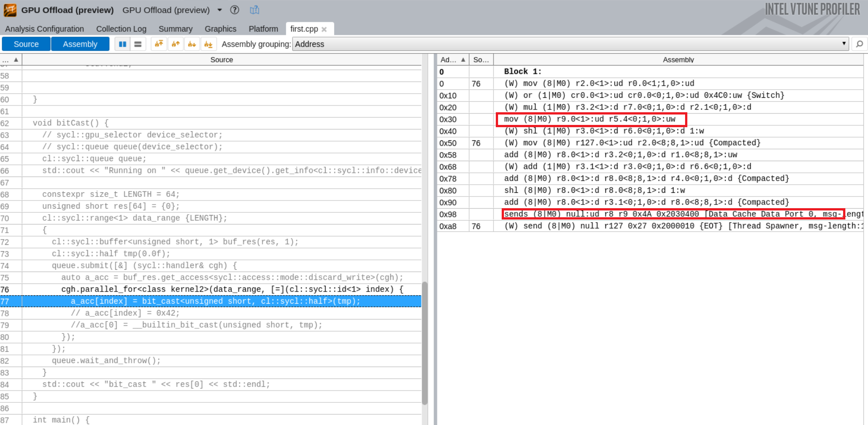The width and height of the screenshot is (868, 425).
Task: Go to previous hotspot (up arrow flame)
Action: [x=176, y=44]
